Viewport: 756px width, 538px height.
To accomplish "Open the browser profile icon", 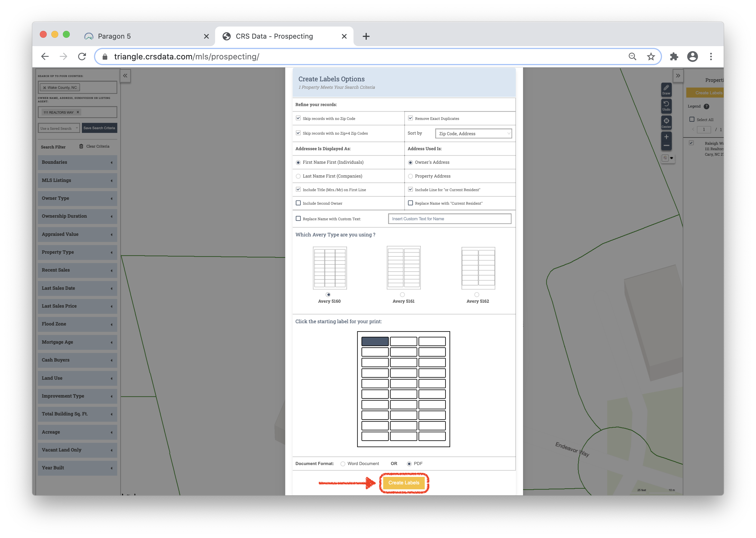I will [692, 57].
